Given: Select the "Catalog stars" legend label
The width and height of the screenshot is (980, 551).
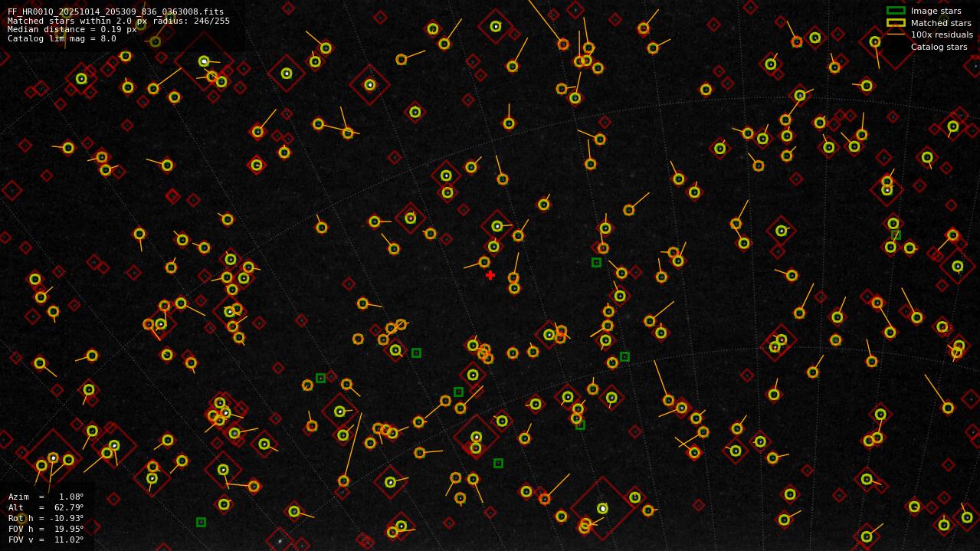Looking at the screenshot, I should [x=939, y=47].
